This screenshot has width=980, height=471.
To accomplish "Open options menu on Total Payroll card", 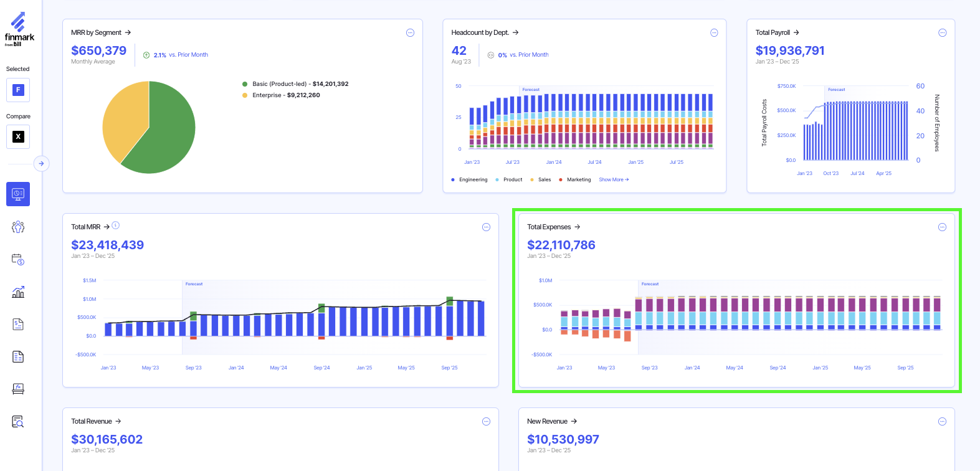I will [x=942, y=33].
